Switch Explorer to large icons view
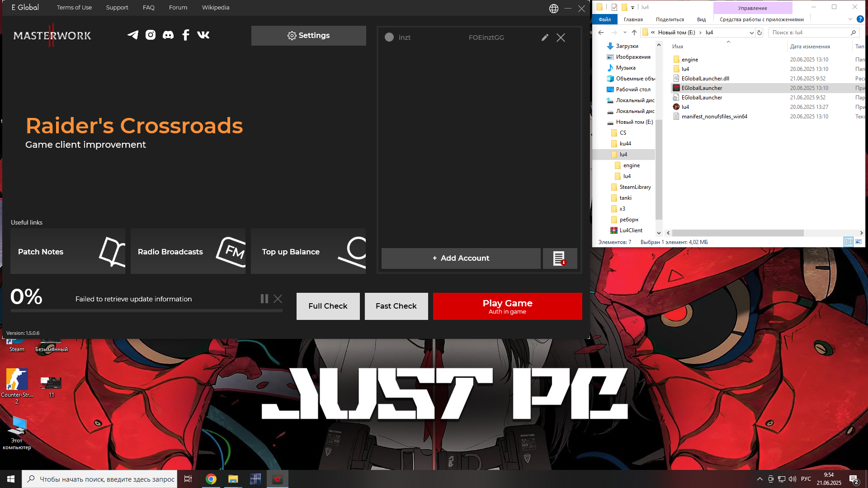This screenshot has width=868, height=488. [x=859, y=242]
